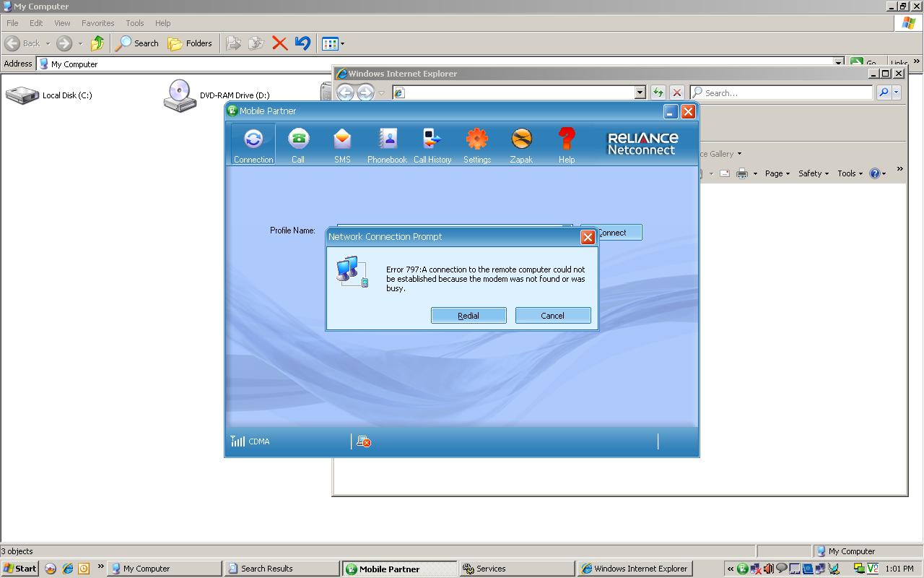Click the Undo toolbar icon
The image size is (924, 578).
(302, 43)
